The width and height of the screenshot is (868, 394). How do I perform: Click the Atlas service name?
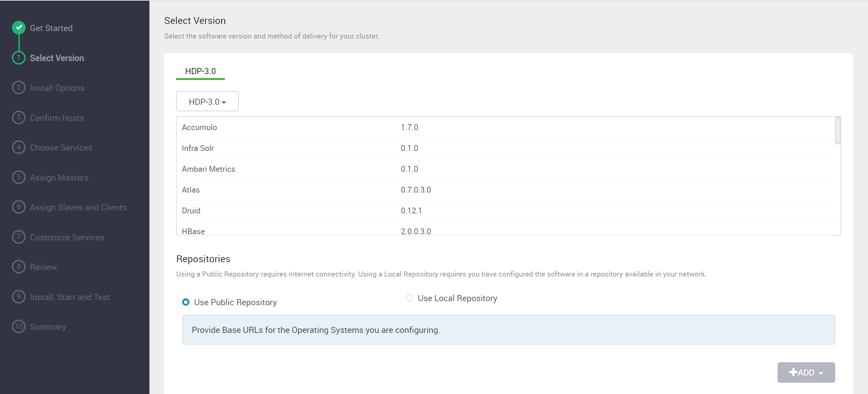click(191, 190)
